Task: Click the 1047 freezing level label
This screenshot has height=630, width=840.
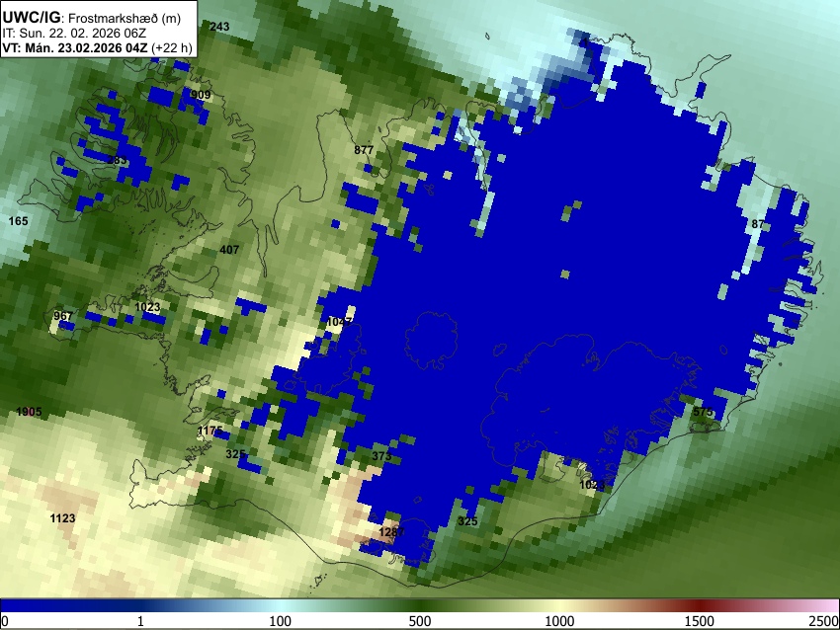Action: click(x=339, y=322)
